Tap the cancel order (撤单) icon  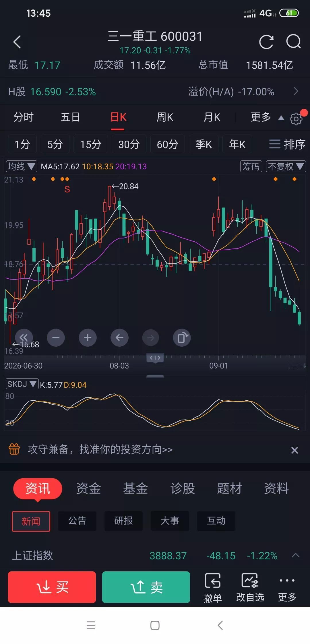pyautogui.click(x=213, y=587)
